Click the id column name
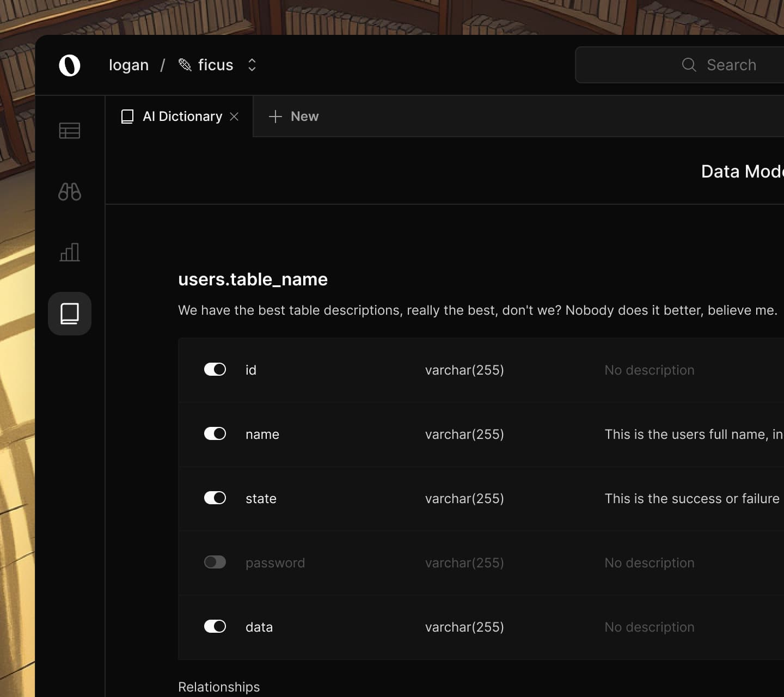This screenshot has width=784, height=697. 250,370
